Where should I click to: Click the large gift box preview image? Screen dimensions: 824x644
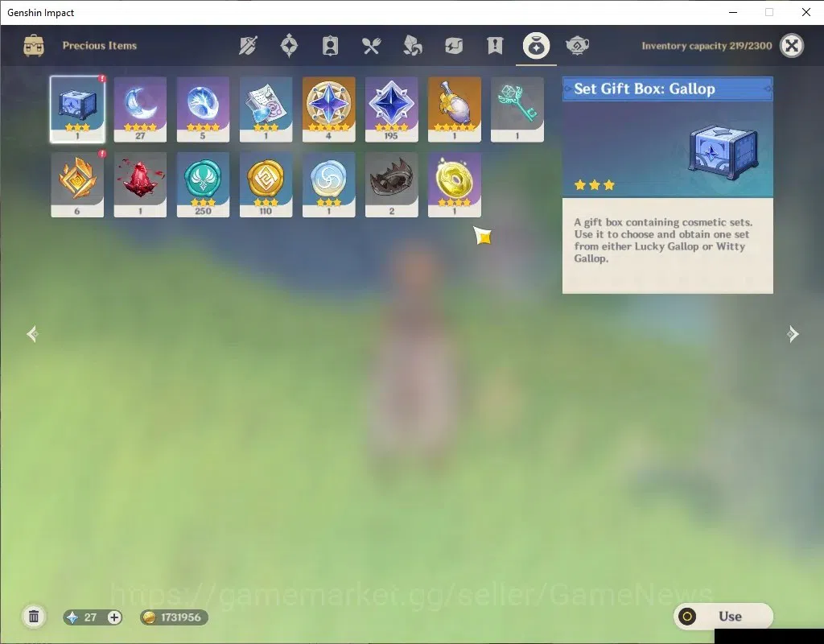click(723, 152)
